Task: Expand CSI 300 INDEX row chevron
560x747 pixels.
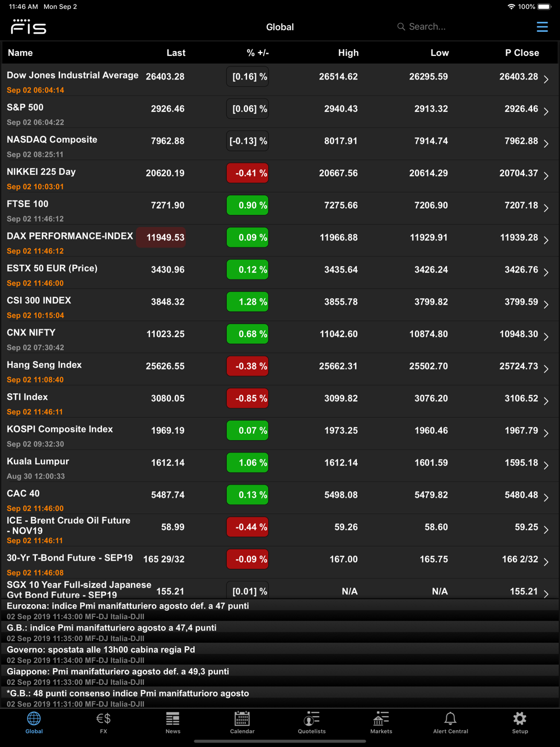Action: 546,305
